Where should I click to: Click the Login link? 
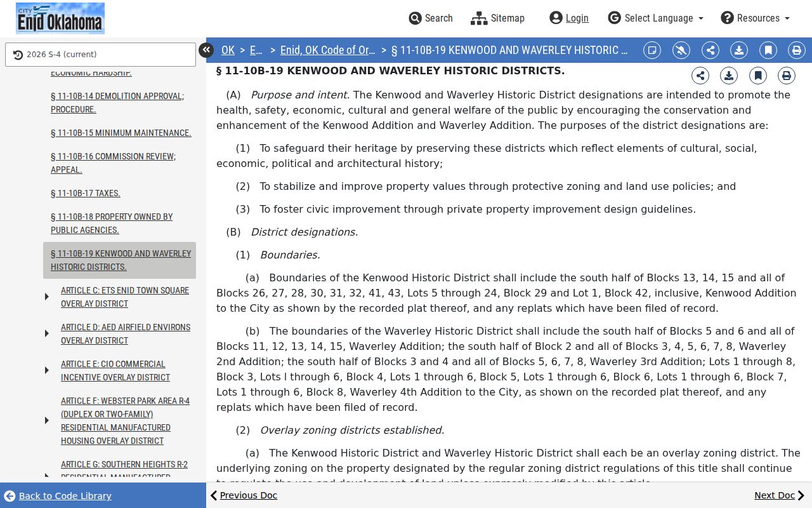(x=569, y=18)
